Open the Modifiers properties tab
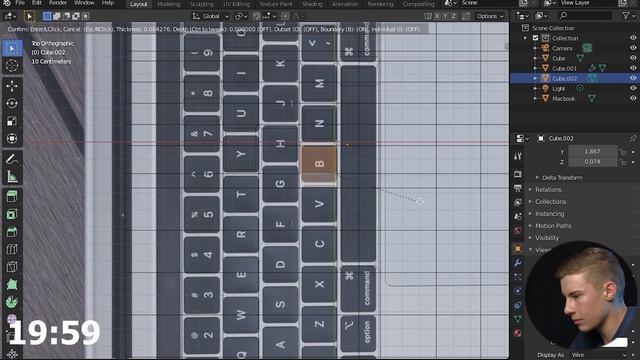The height and width of the screenshot is (360, 640). pyautogui.click(x=518, y=263)
